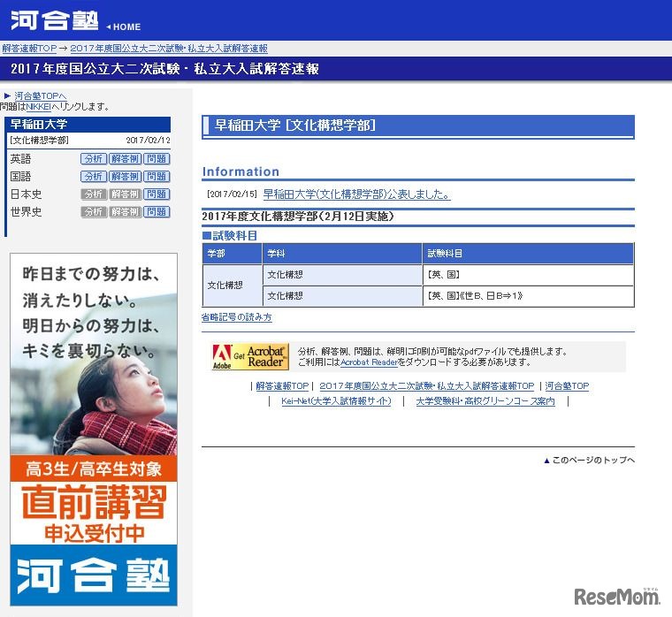
Task: Open 解答例 for 国語
Action: click(x=125, y=177)
